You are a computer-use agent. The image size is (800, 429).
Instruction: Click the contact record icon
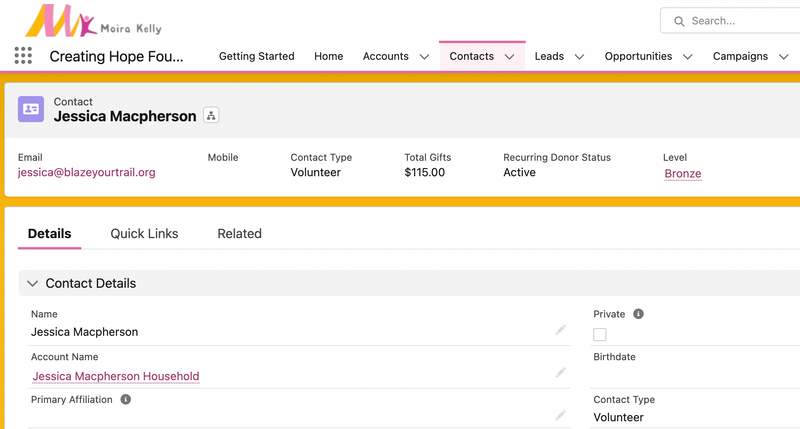[31, 109]
